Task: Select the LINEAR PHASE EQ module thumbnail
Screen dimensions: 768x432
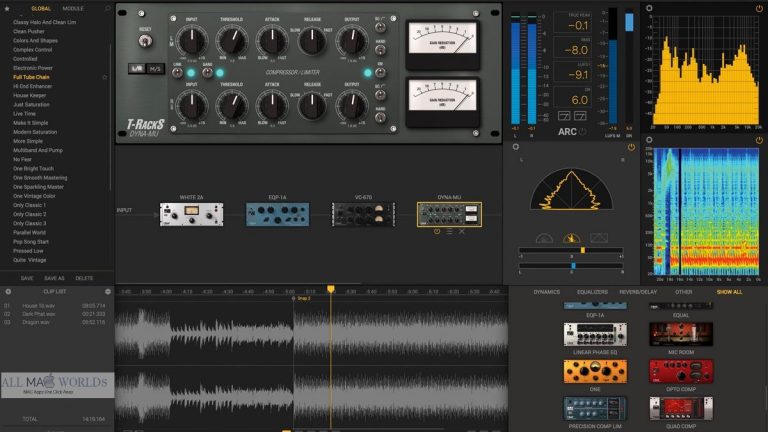Action: (x=595, y=335)
